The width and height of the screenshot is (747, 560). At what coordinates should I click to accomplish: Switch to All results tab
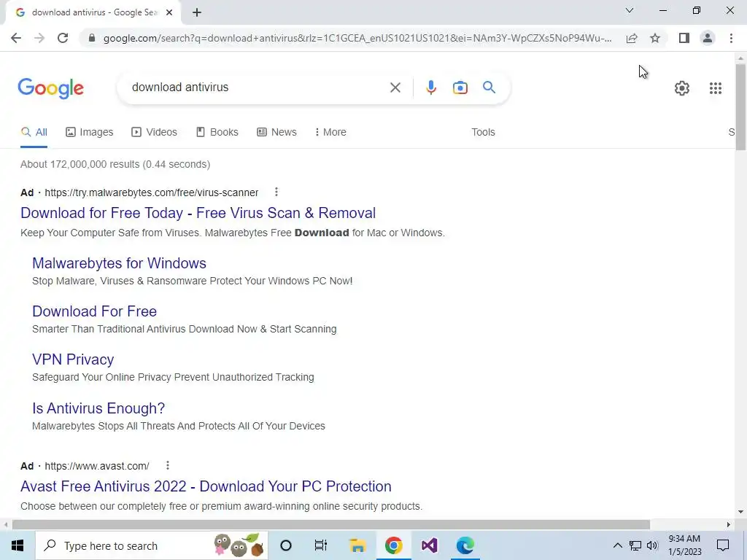(34, 132)
